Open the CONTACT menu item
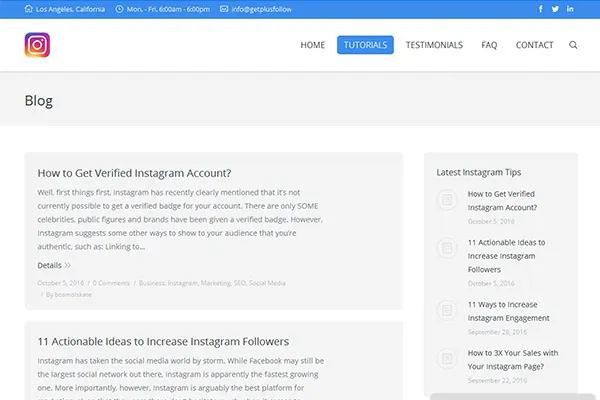This screenshot has height=400, width=600. pyautogui.click(x=534, y=45)
